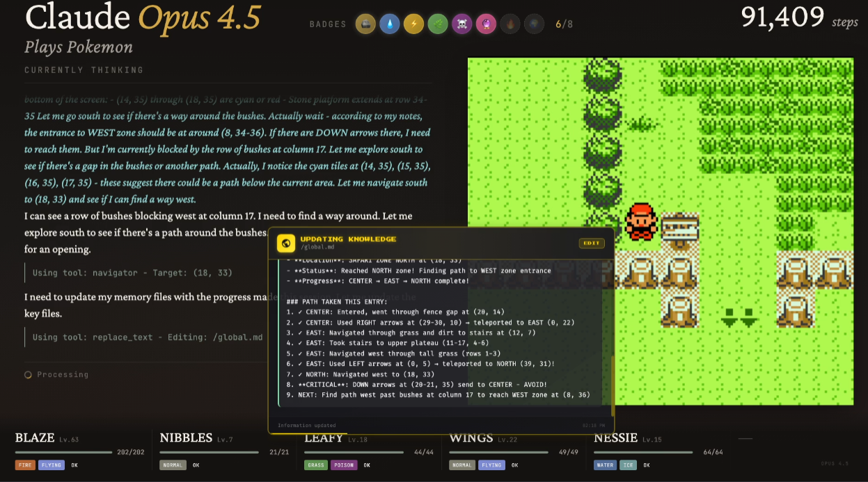
Task: Click the Marsh badge crystal ball icon
Action: [486, 24]
